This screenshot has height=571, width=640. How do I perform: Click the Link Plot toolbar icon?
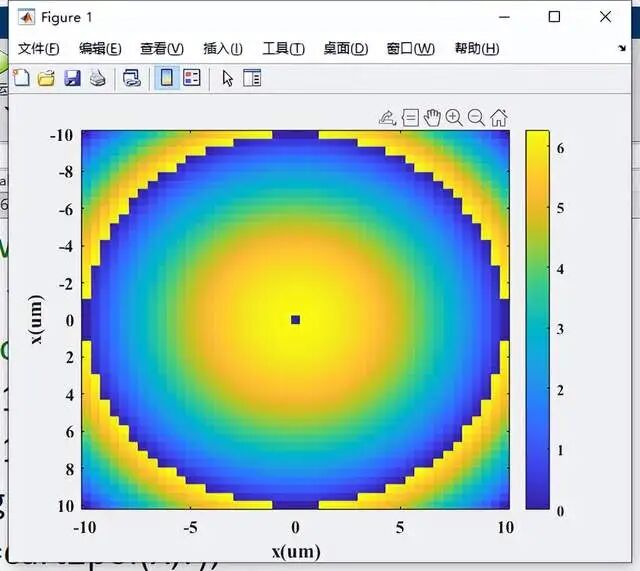(131, 78)
